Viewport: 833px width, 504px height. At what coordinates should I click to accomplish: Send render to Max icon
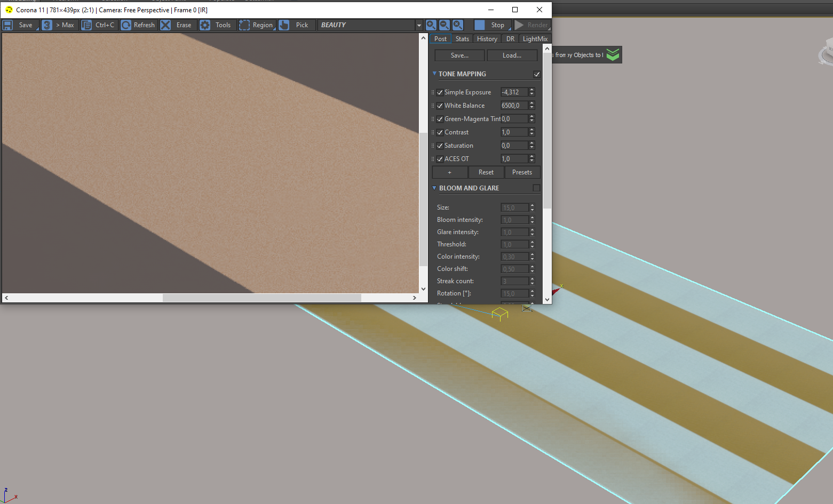pyautogui.click(x=47, y=25)
